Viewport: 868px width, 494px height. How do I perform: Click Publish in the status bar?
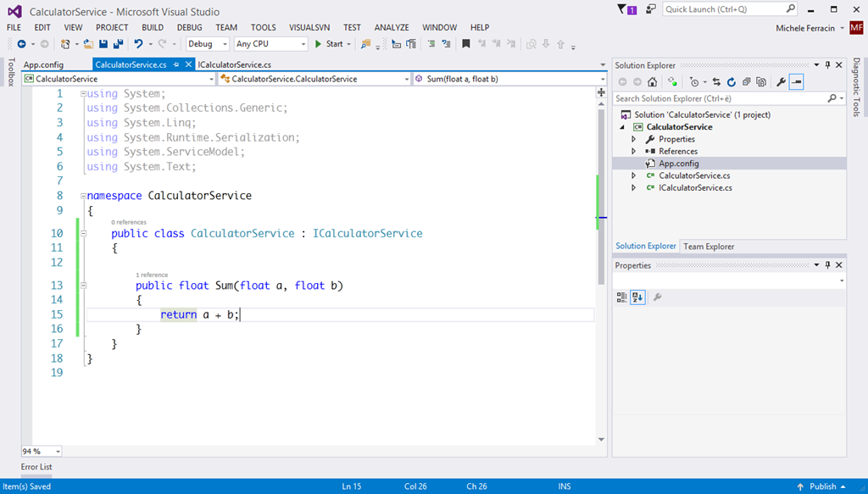click(822, 486)
